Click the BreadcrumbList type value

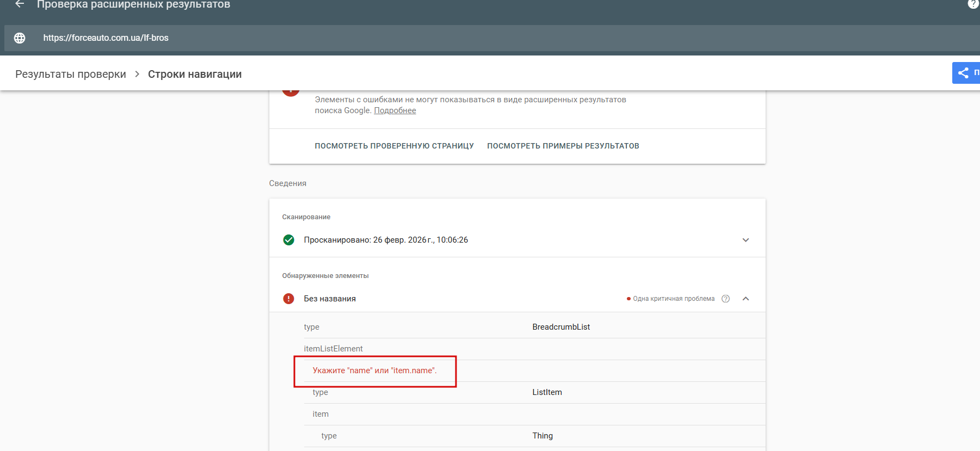pyautogui.click(x=561, y=327)
